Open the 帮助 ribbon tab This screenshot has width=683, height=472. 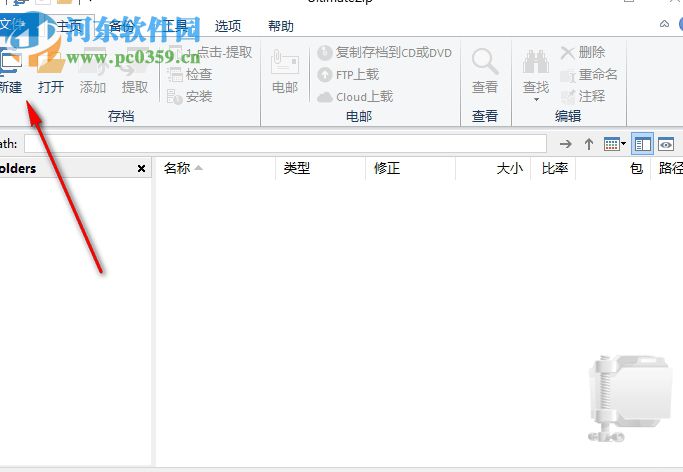pos(281,26)
